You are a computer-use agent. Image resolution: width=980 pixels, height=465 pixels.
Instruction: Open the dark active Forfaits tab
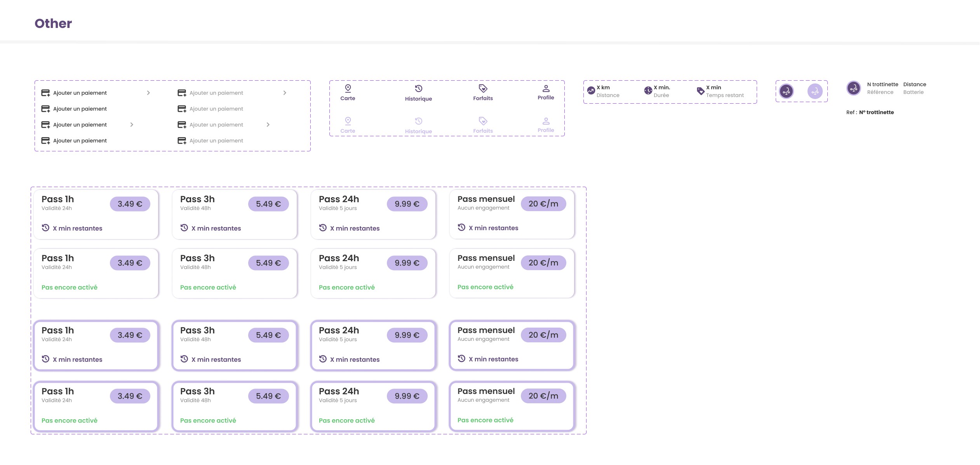(483, 93)
